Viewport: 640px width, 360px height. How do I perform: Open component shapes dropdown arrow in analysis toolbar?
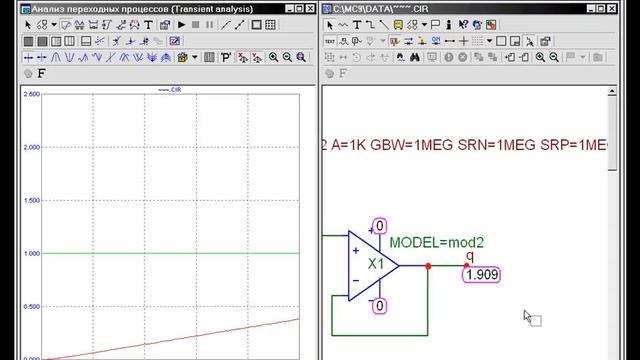click(x=54, y=25)
